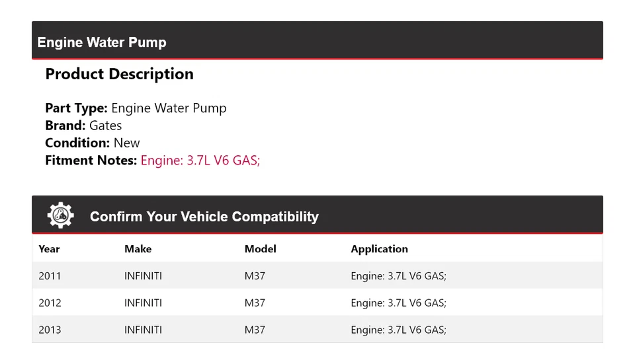Screen dimensions: 635x364
Task: Click the gear icon beside Confirm Your Vehicle Compatibility
Action: [60, 215]
